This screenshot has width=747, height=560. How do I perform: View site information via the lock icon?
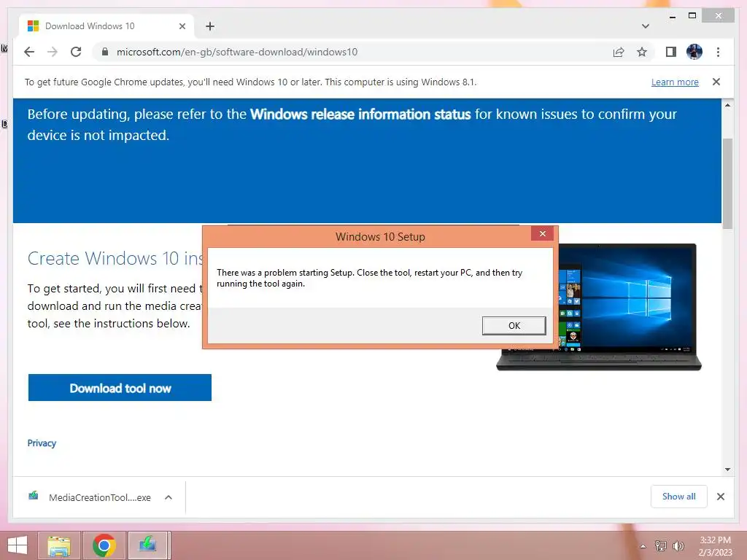(x=105, y=52)
